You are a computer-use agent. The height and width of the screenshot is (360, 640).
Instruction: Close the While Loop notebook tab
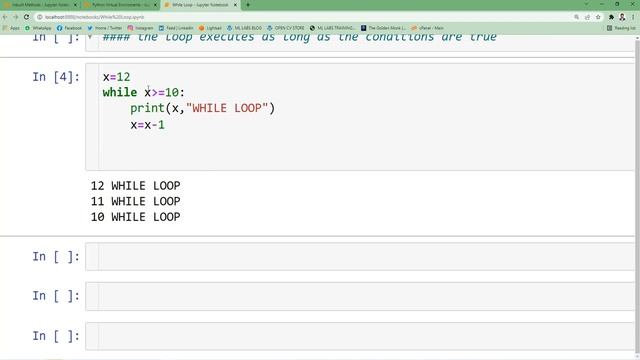tap(235, 5)
